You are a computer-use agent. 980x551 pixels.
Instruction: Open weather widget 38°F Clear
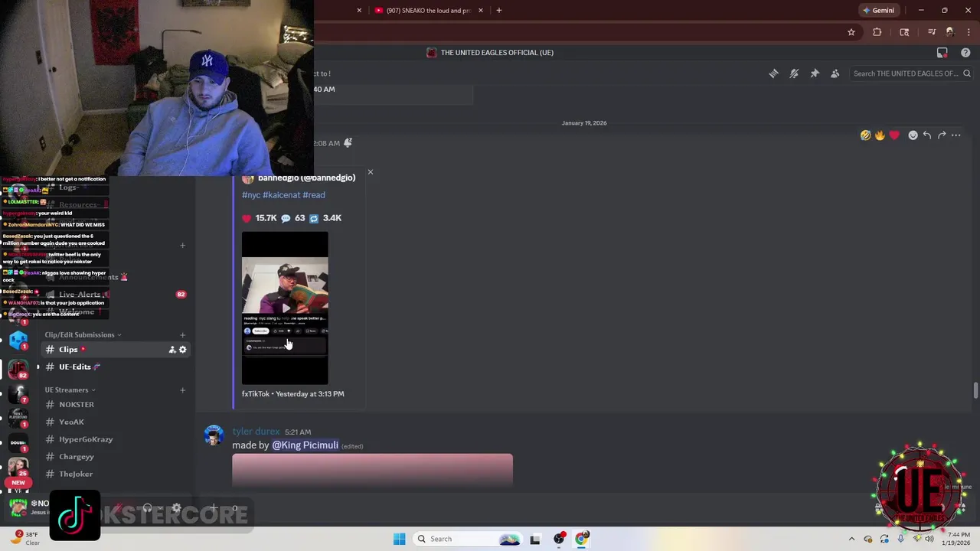26,539
